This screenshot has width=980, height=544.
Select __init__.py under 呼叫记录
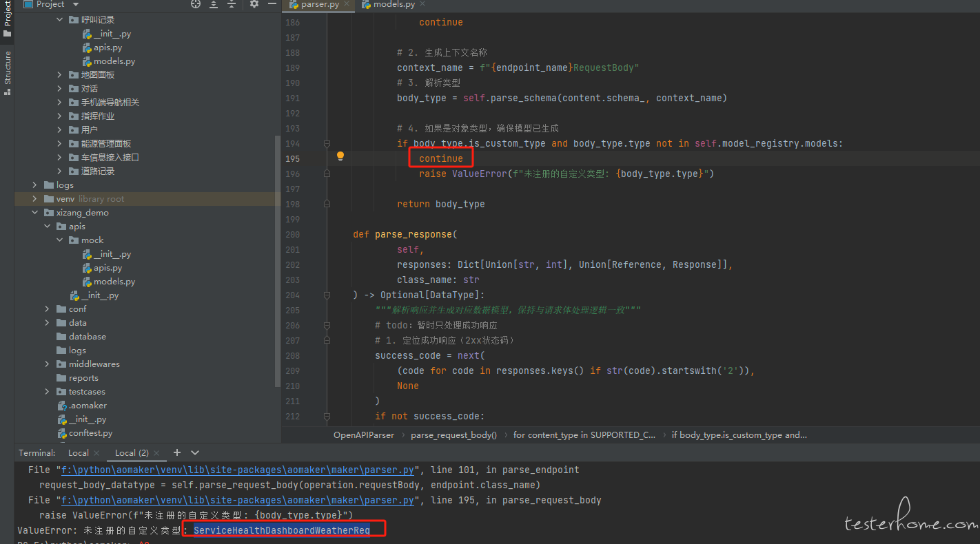[112, 34]
